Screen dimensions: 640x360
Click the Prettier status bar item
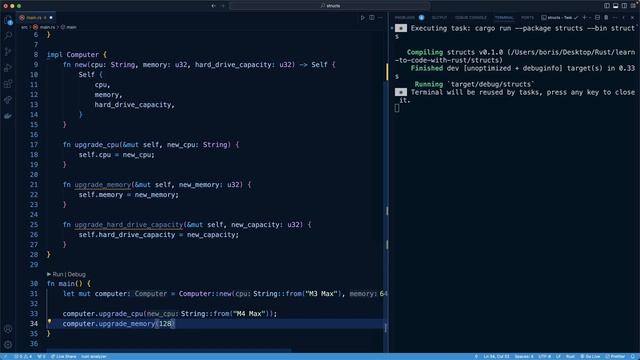(615, 356)
